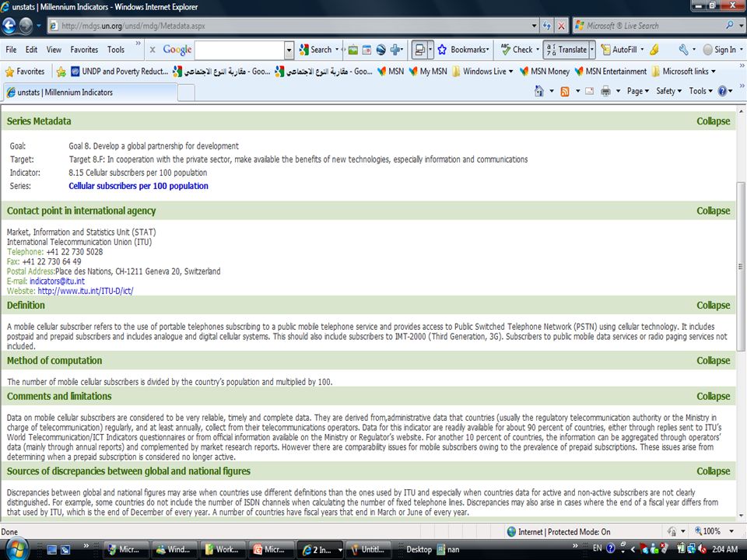This screenshot has width=747, height=560.
Task: Open the UNDP and Poverty Reduct... favorite
Action: coord(119,72)
